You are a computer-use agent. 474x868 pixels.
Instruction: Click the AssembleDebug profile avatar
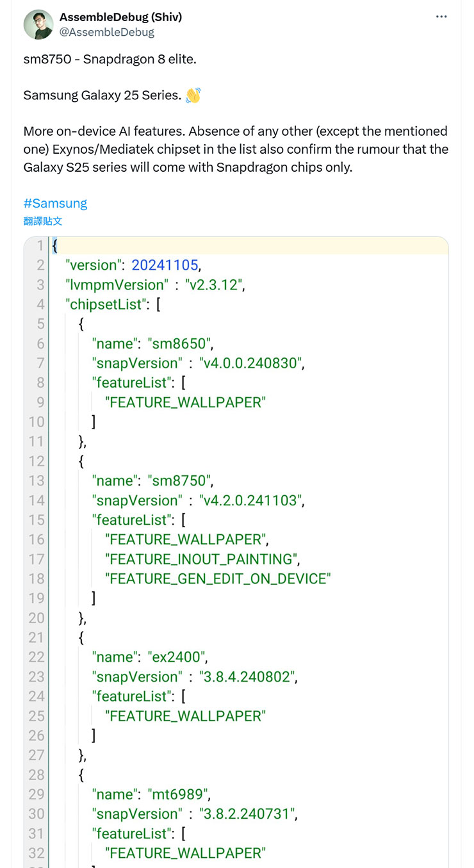pos(38,24)
